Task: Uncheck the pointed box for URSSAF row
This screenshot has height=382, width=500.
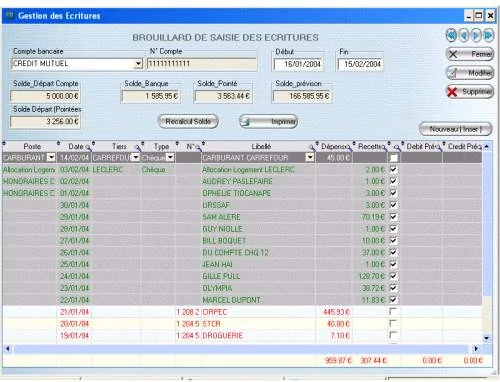Action: pyautogui.click(x=393, y=205)
